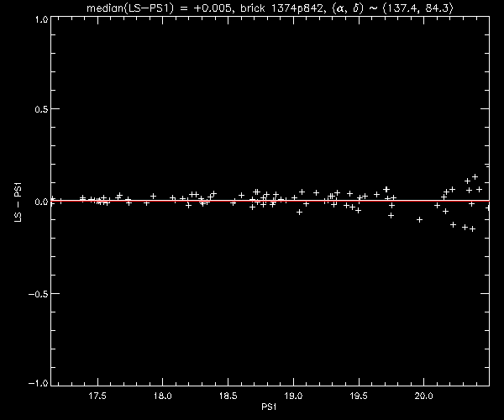Click the red median line
The width and height of the screenshot is (504, 420).
tap(270, 201)
